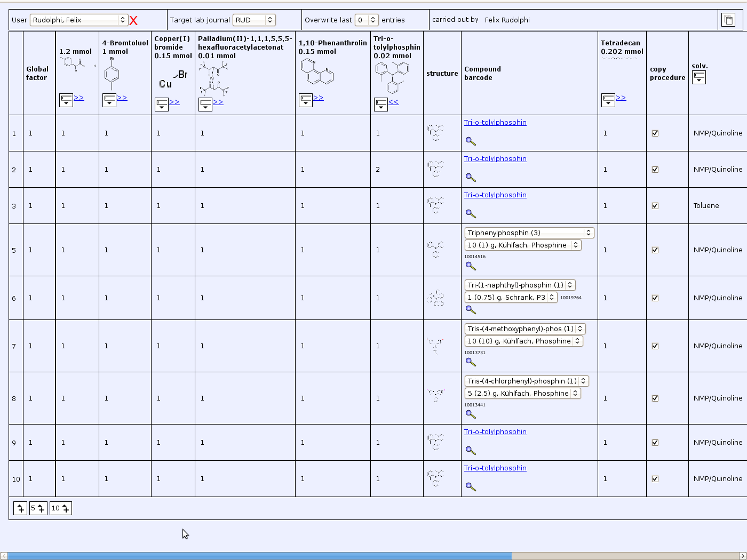
Task: Click the magnifier icon in row 9
Action: (x=471, y=451)
